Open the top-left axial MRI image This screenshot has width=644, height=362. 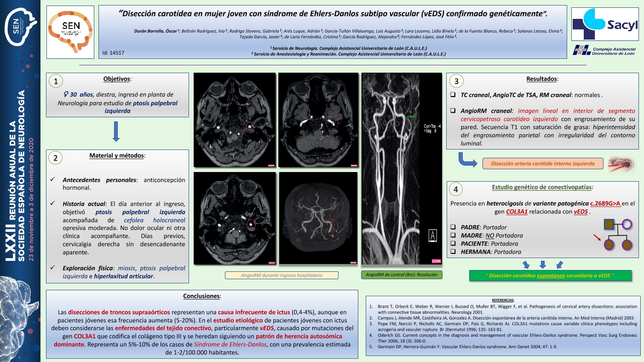(x=235, y=120)
